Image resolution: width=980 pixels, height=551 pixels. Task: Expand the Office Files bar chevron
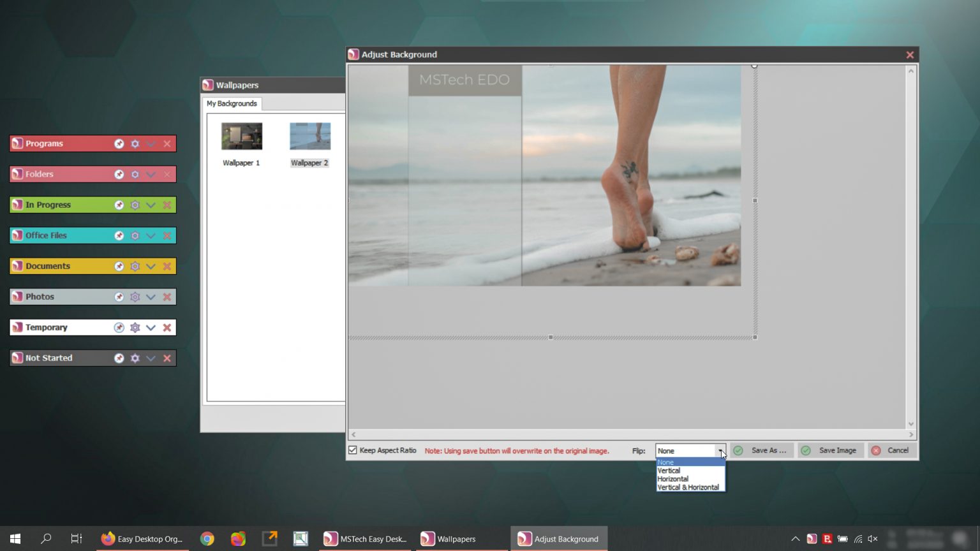click(x=151, y=235)
